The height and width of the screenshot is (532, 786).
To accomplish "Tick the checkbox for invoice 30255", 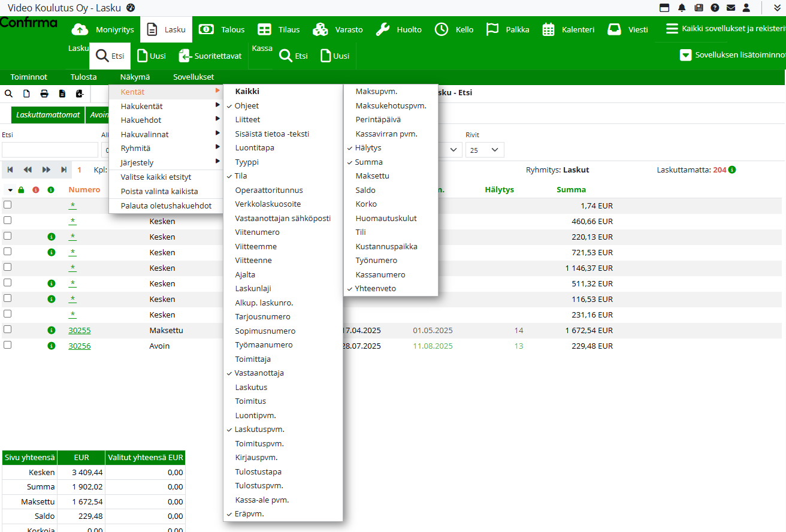I will click(8, 330).
